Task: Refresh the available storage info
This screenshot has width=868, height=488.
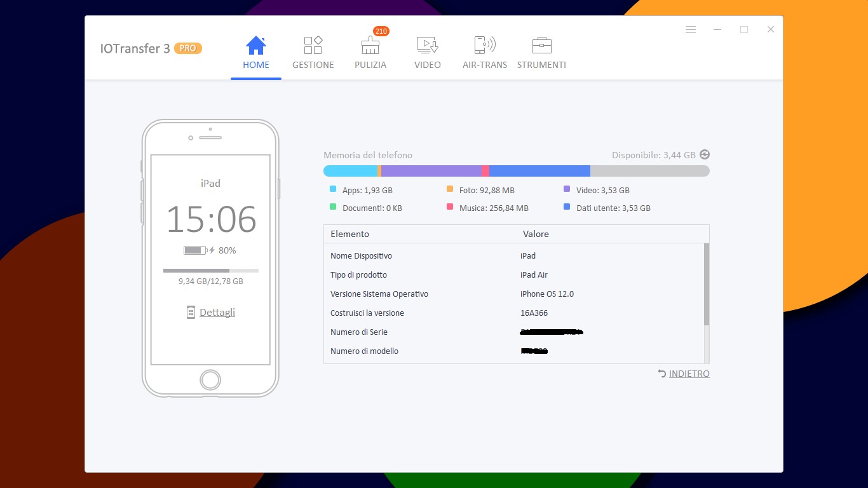Action: (x=704, y=154)
